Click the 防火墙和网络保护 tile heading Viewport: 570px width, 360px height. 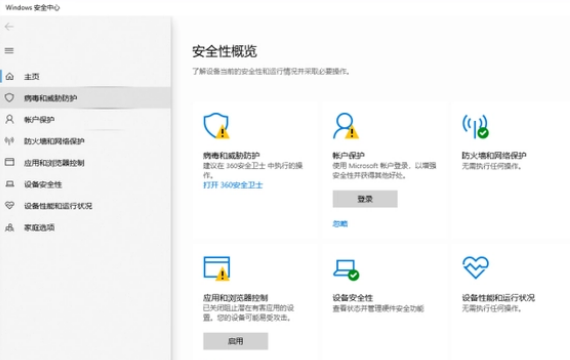[x=494, y=156]
